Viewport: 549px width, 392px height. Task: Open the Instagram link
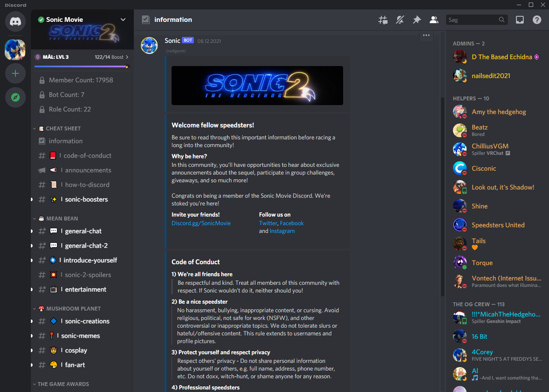pos(282,231)
